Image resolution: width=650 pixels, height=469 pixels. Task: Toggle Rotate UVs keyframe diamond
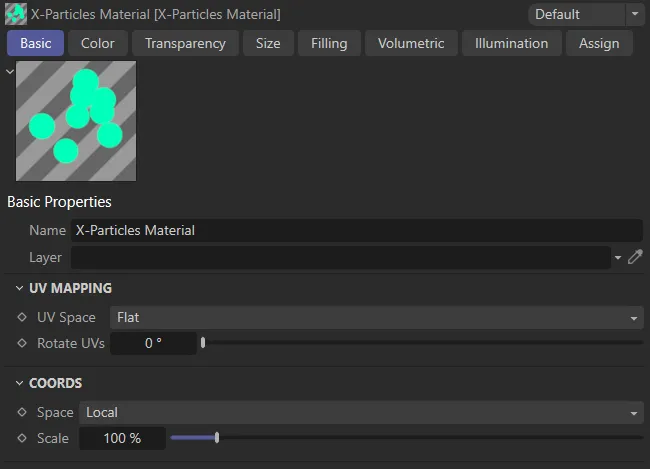point(22,343)
